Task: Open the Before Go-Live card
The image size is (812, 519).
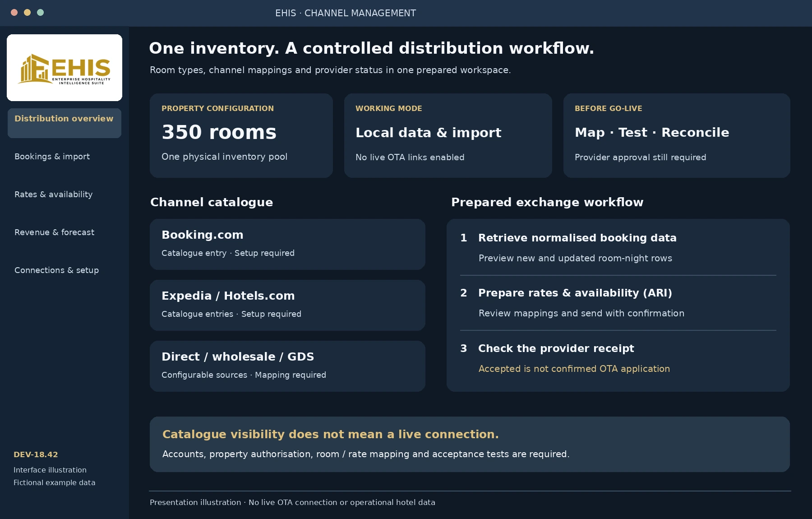Action: click(677, 135)
